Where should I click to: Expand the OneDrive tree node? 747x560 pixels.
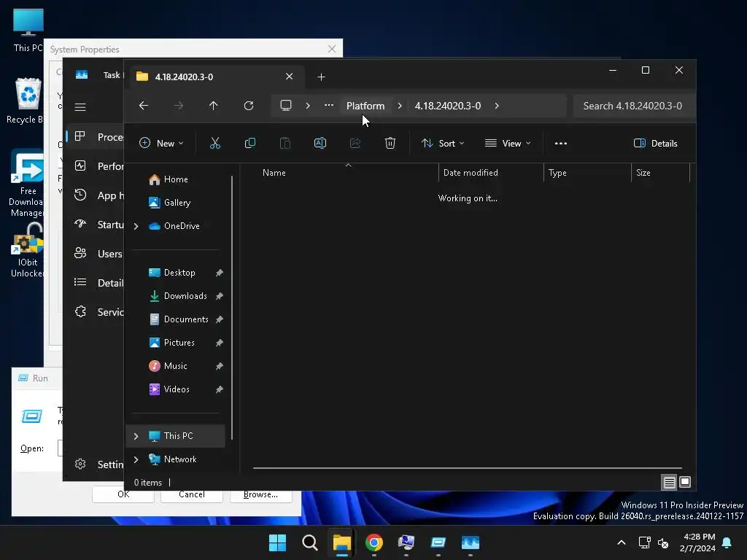(136, 226)
